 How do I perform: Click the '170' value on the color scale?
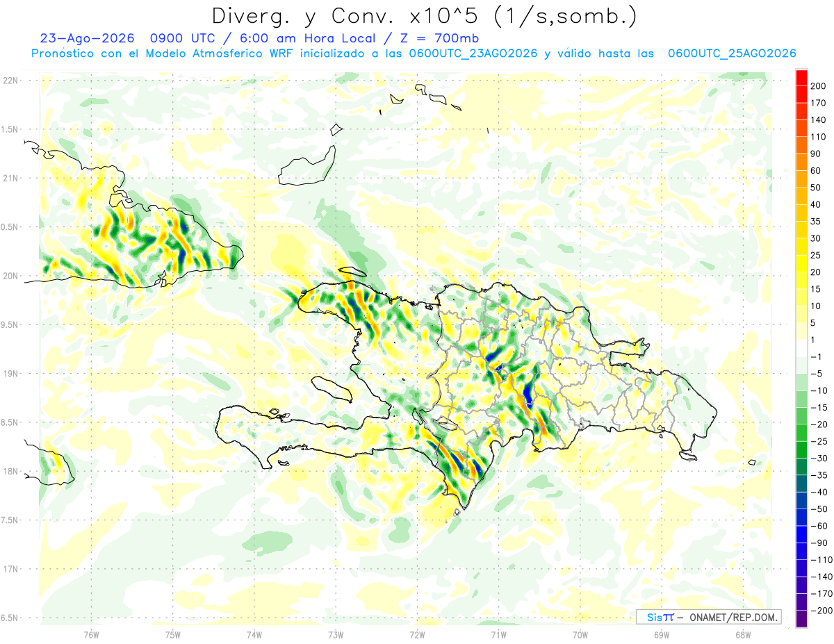(818, 103)
